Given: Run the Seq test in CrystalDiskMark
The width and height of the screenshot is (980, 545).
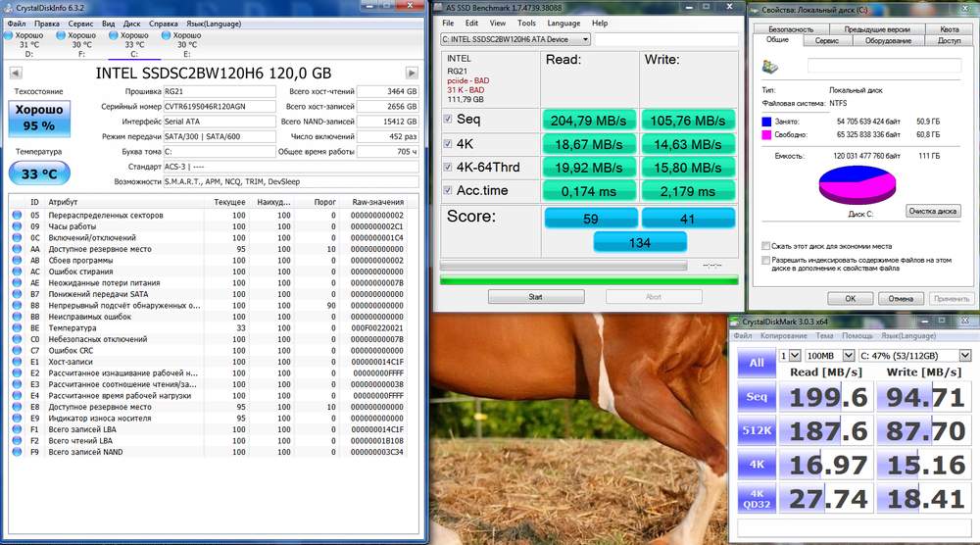Looking at the screenshot, I should (x=757, y=396).
